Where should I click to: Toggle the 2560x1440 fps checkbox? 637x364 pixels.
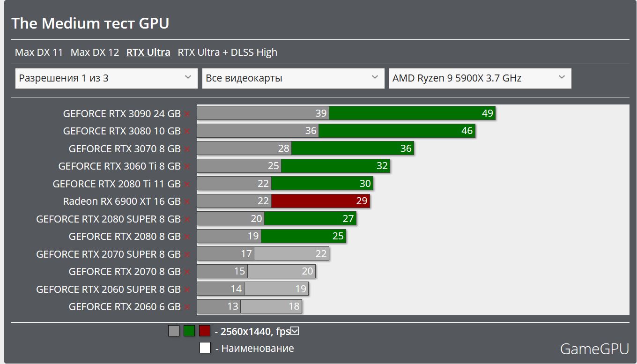[x=295, y=331]
